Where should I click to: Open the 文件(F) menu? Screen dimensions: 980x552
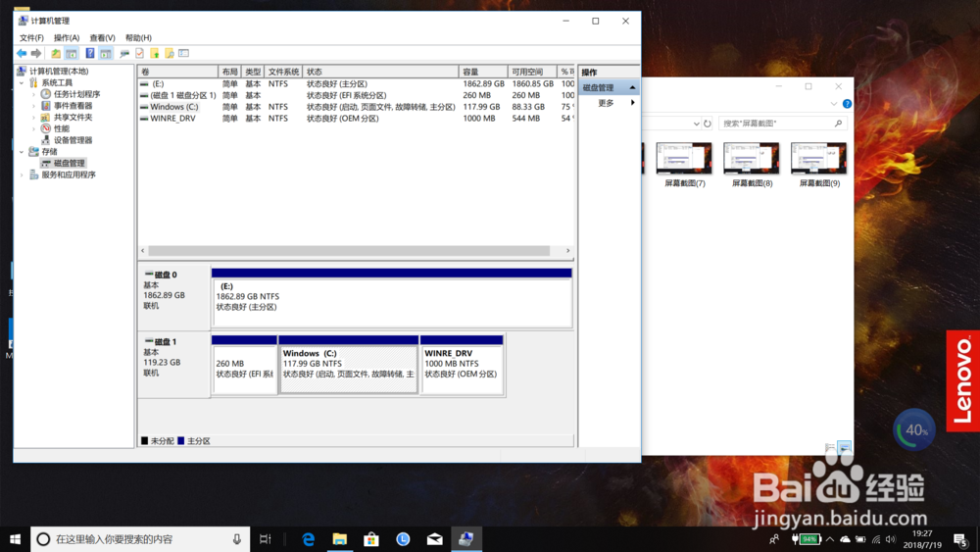click(31, 38)
